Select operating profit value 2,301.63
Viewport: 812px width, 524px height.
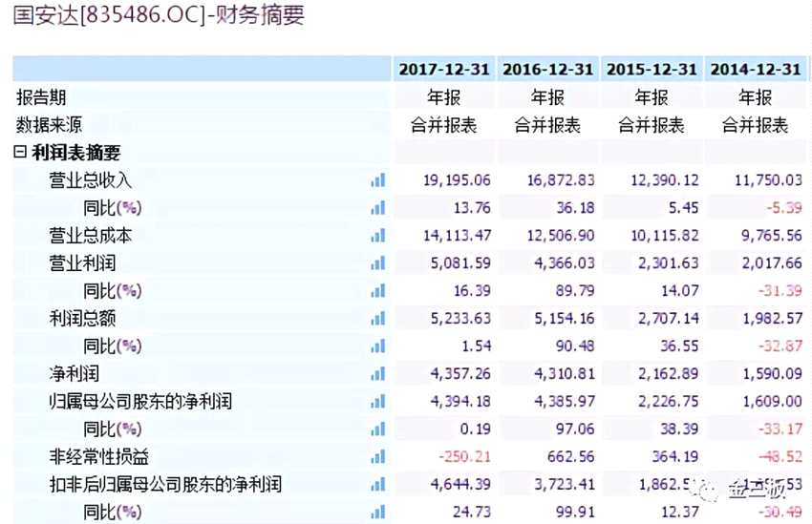668,263
